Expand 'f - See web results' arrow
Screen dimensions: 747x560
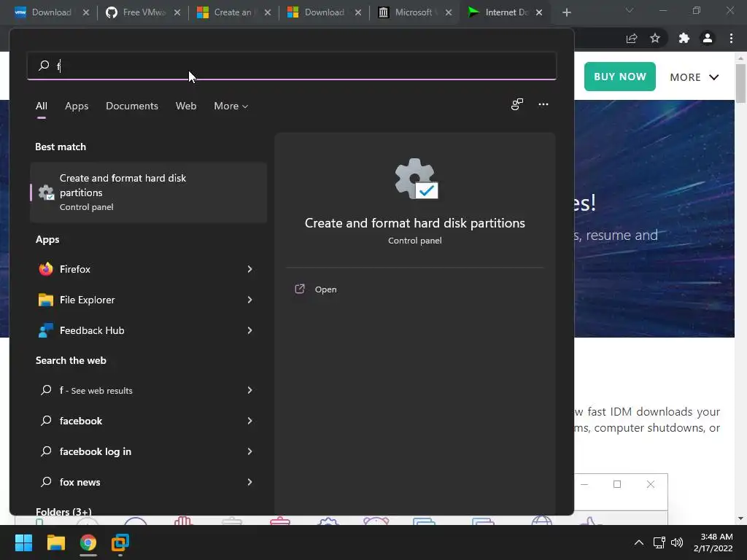click(x=249, y=390)
